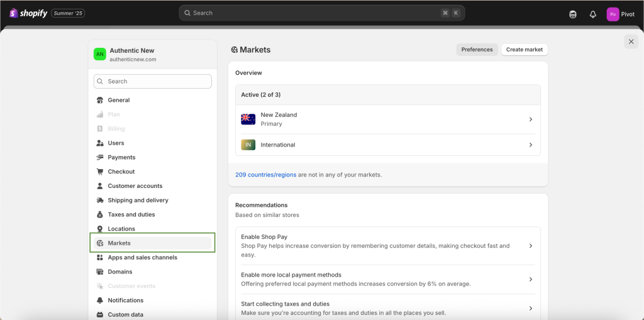
Task: Open Checkout settings
Action: [153, 172]
